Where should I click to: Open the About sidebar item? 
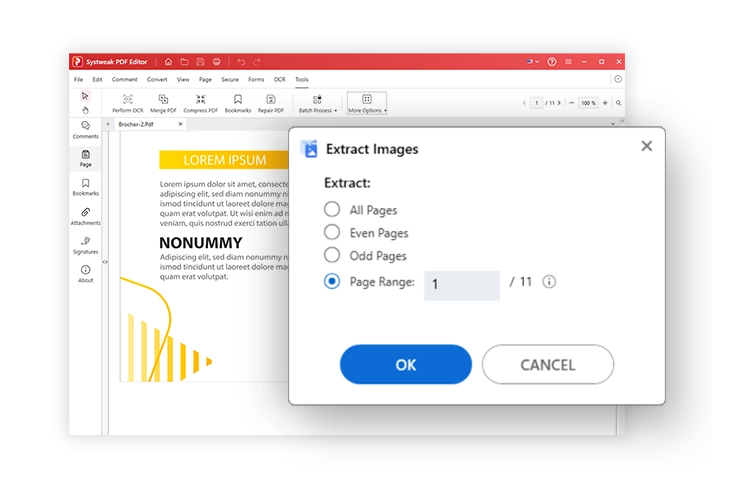coord(85,274)
